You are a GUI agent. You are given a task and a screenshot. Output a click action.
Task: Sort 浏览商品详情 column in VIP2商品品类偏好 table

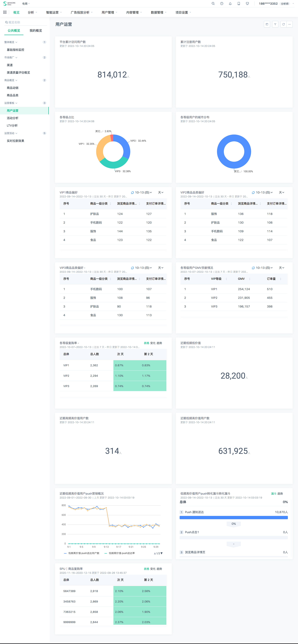pyautogui.click(x=260, y=204)
